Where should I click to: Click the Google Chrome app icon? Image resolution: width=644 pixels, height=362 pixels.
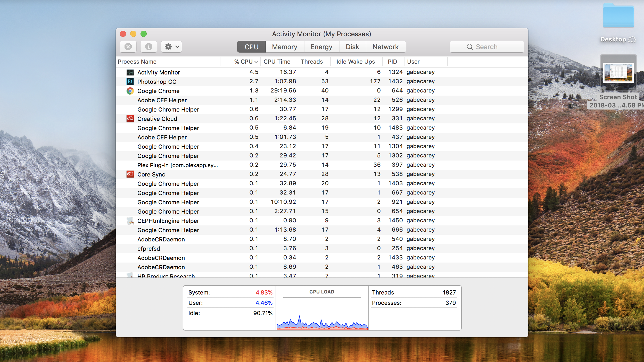click(130, 91)
